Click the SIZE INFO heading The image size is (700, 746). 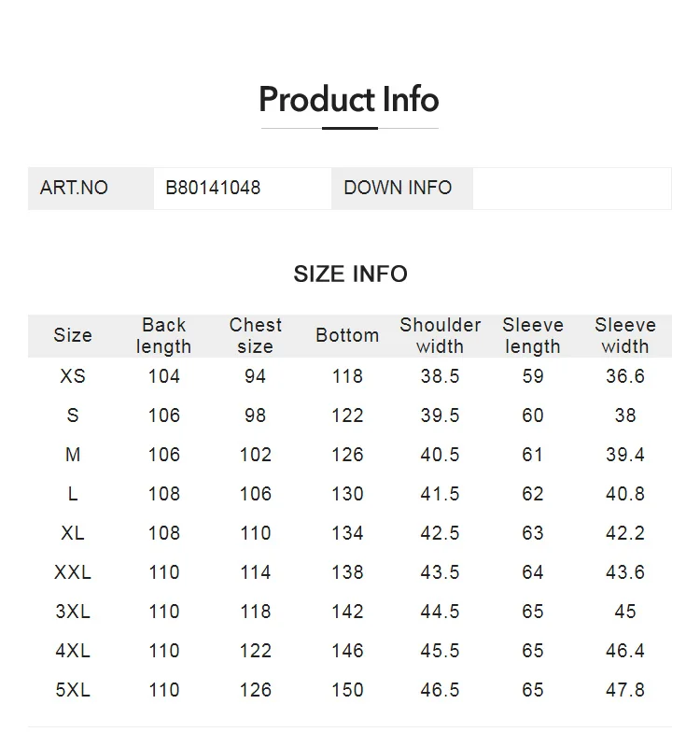click(x=351, y=274)
